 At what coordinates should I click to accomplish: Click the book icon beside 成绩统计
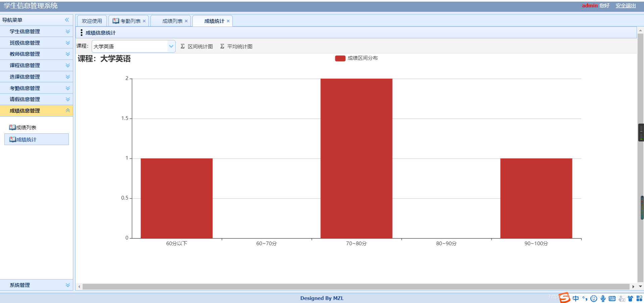pos(13,139)
